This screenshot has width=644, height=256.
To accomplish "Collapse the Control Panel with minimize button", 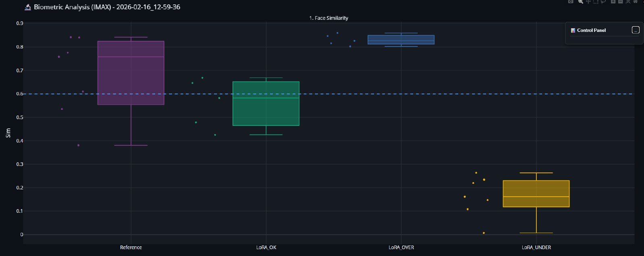I will click(x=636, y=30).
